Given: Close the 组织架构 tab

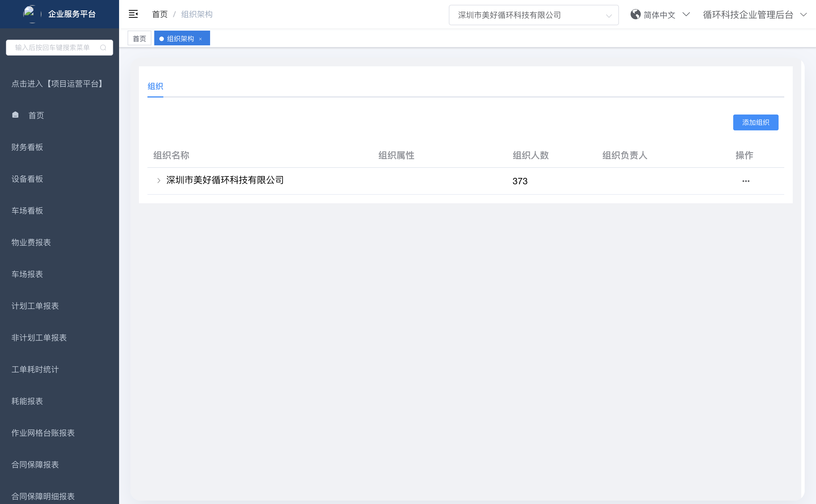Looking at the screenshot, I should [x=201, y=39].
